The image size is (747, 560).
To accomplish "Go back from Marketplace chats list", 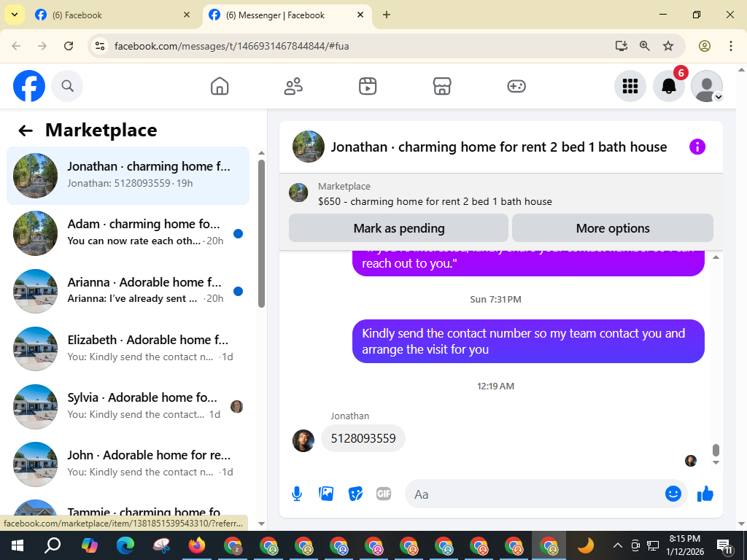I will click(x=26, y=131).
